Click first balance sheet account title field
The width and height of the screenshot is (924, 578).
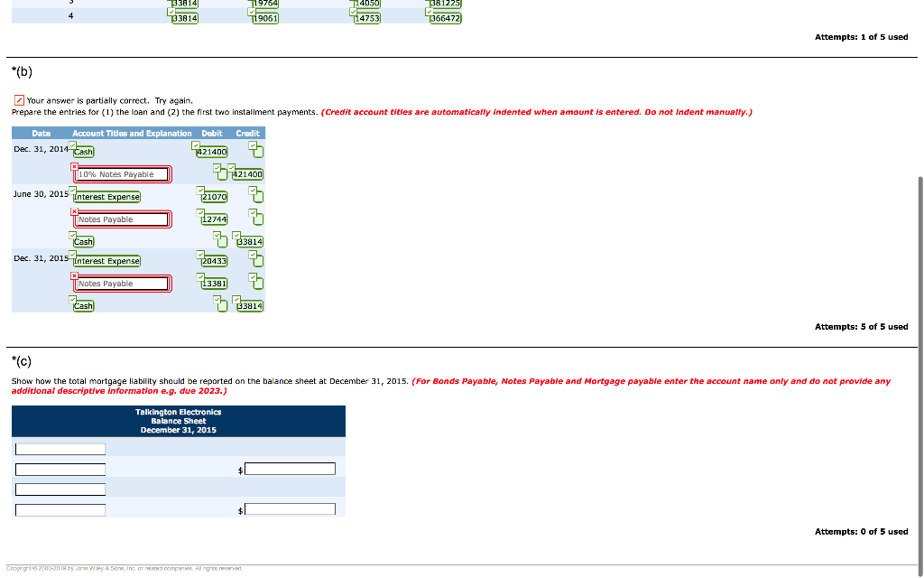tap(60, 450)
